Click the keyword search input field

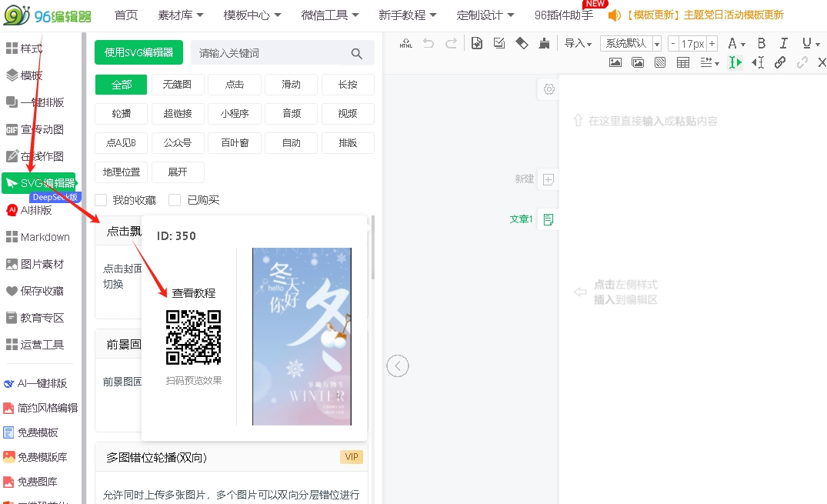click(x=269, y=53)
